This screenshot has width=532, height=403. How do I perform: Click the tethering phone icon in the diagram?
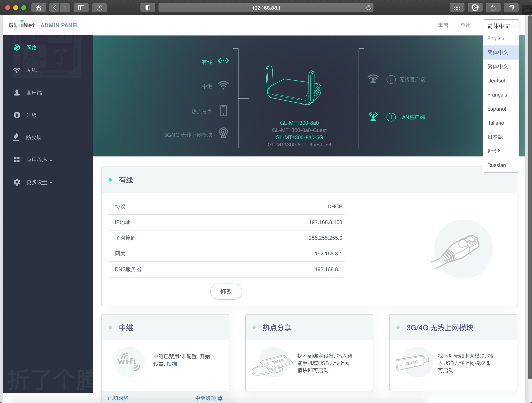(x=223, y=111)
